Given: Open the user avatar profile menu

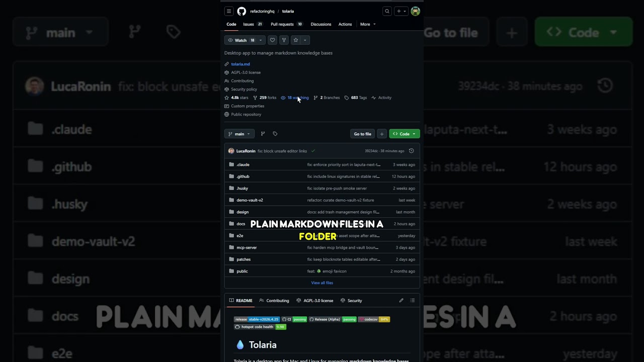Looking at the screenshot, I should [x=415, y=11].
